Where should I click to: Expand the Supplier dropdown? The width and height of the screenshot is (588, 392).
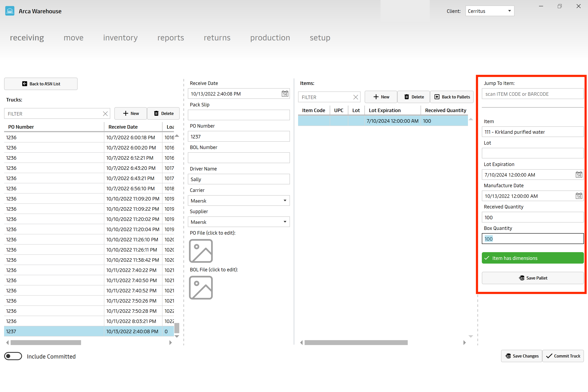click(x=239, y=222)
